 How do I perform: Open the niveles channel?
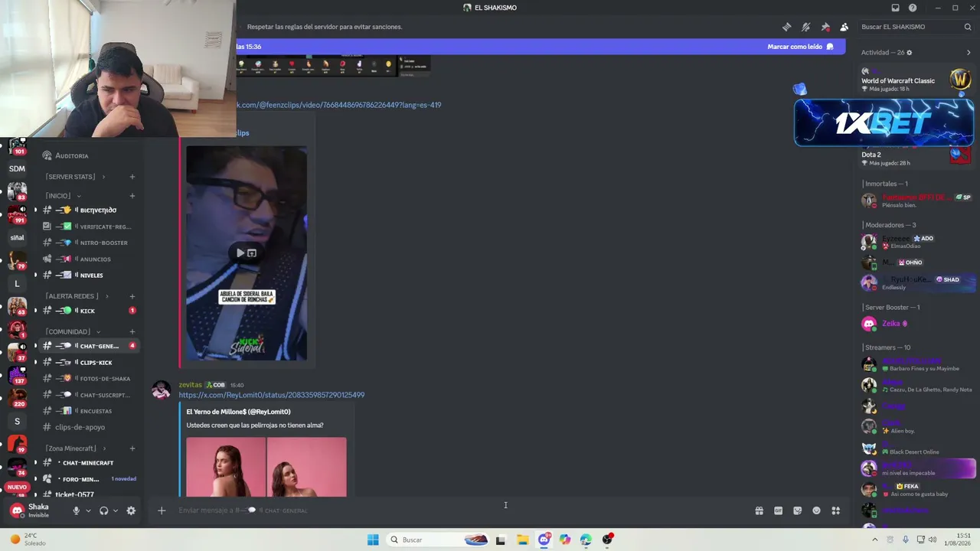click(92, 275)
